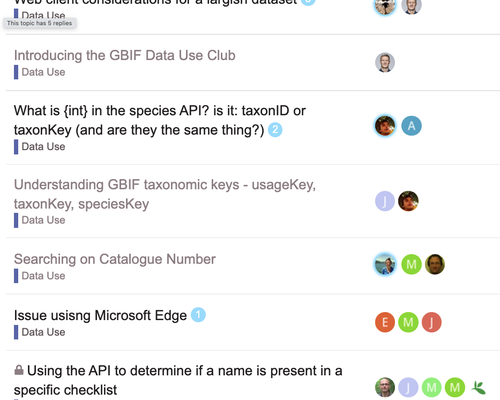Click the highlighted photo avatar on Catalogue Number topic
Viewport: 500px width, 400px height.
385,264
